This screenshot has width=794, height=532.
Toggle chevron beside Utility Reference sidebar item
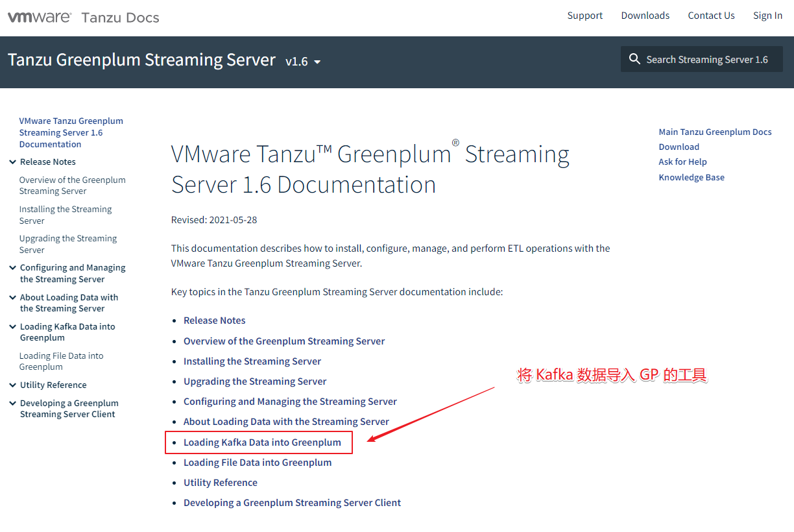point(12,385)
